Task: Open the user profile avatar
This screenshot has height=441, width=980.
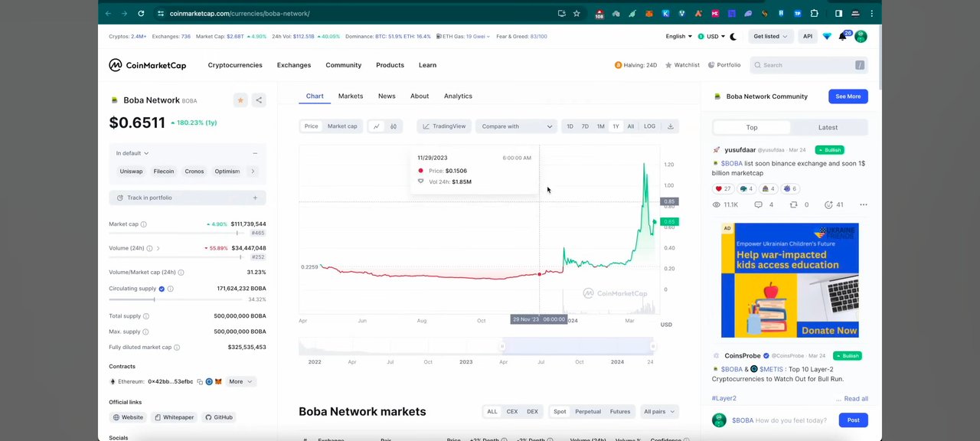Action: coord(861,36)
